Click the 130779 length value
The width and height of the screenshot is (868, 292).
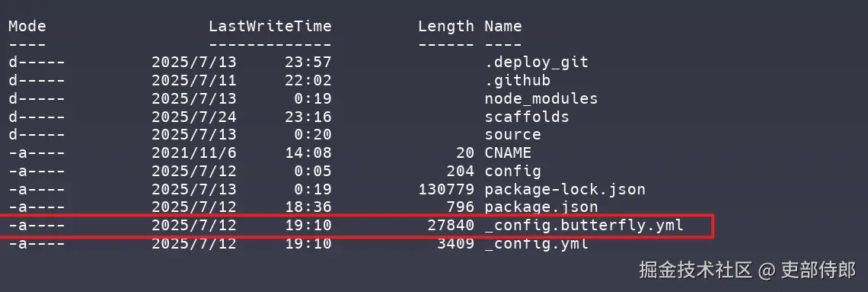pos(446,190)
